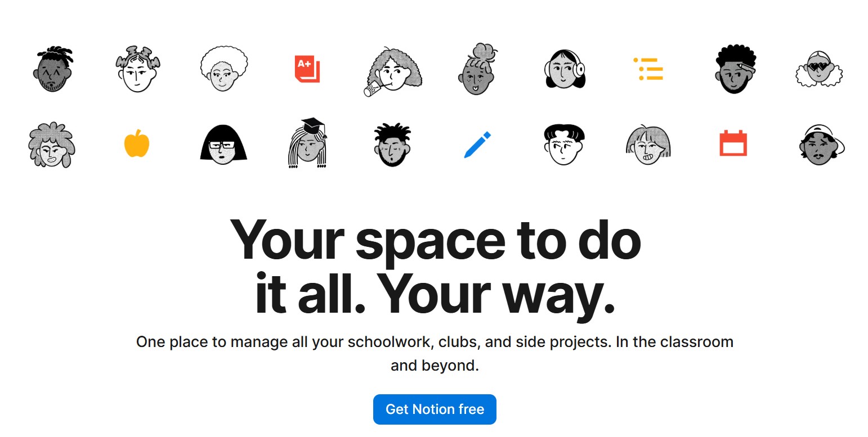Select the avatar drinking bubble tea
Screen dimensions: 868x437
coord(392,70)
